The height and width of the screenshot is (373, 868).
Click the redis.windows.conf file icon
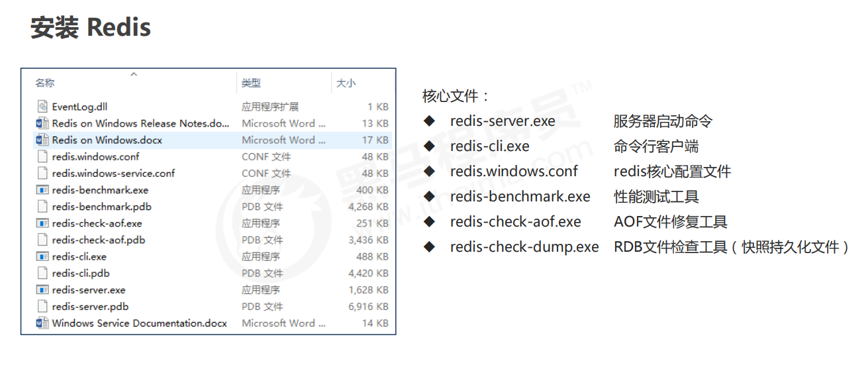click(42, 156)
